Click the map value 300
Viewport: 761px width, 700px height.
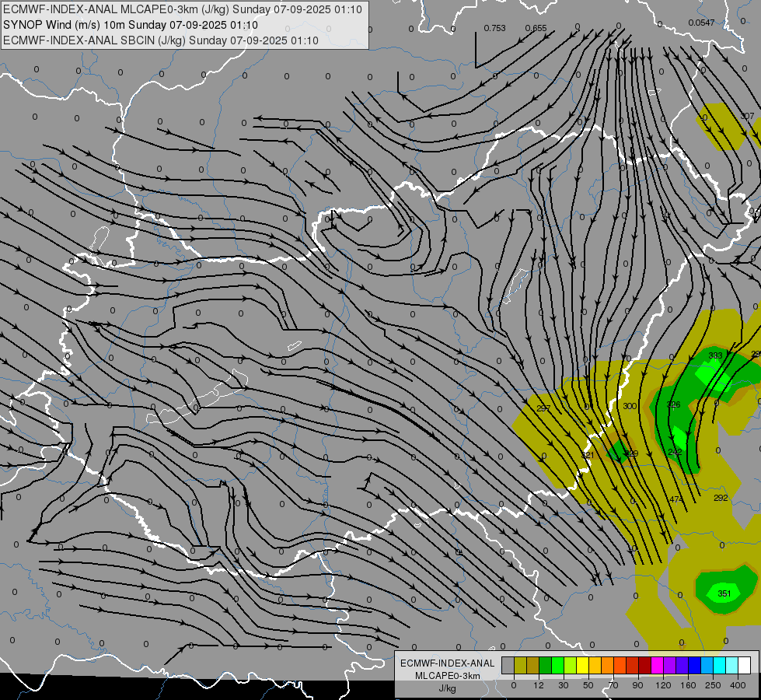pyautogui.click(x=630, y=406)
